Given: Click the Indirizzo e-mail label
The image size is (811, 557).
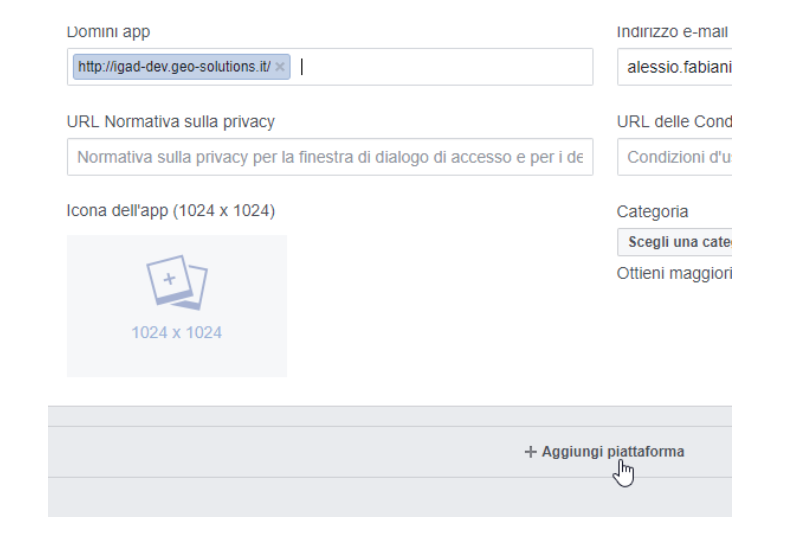Looking at the screenshot, I should click(x=672, y=32).
